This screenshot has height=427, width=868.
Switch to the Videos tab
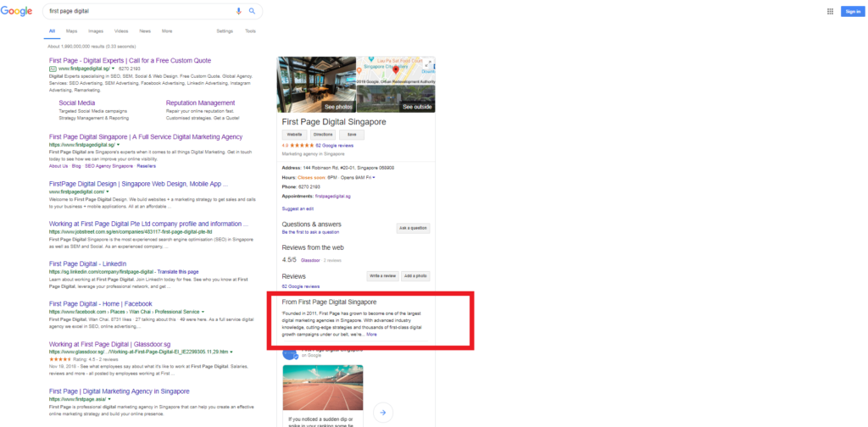click(121, 31)
